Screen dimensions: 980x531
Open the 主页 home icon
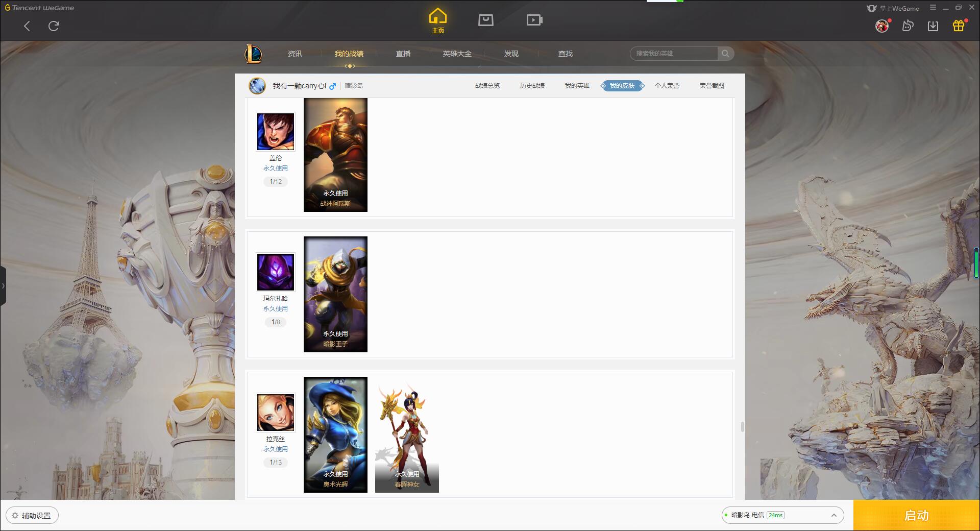pos(438,21)
